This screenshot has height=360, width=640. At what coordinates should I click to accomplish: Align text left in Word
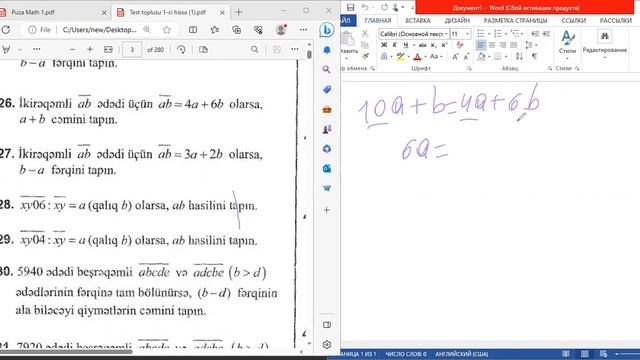click(x=481, y=45)
